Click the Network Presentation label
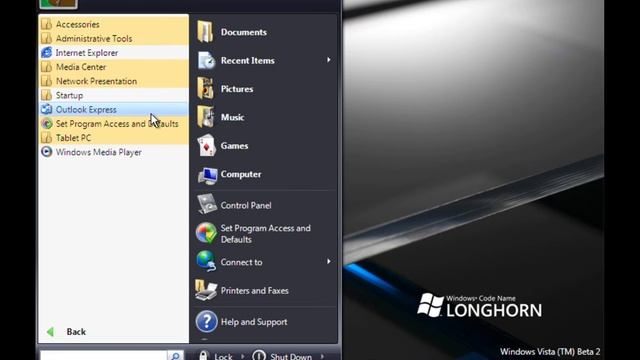Viewport: 640px width, 360px height. 96,81
